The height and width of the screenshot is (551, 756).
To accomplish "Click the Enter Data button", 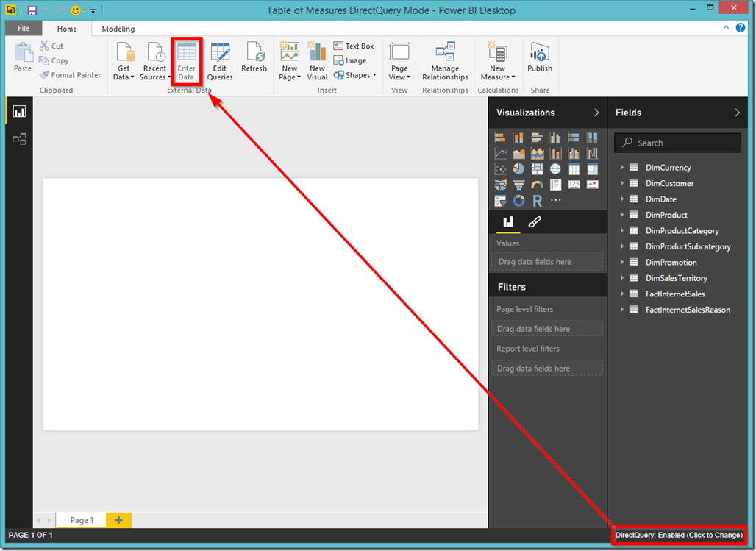I will [186, 61].
